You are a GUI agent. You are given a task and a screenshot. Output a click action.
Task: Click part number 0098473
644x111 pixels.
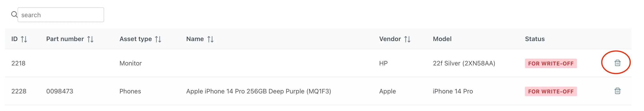[x=60, y=91]
